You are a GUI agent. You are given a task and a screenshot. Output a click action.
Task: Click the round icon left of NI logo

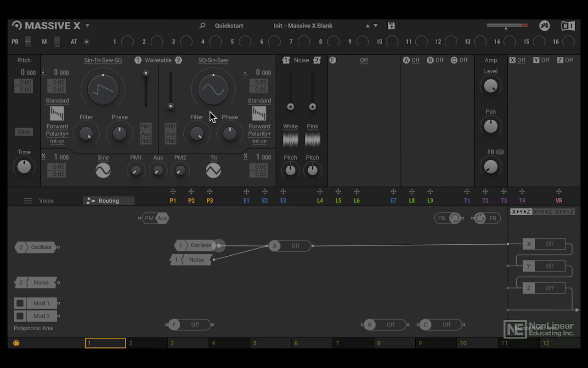pos(544,26)
